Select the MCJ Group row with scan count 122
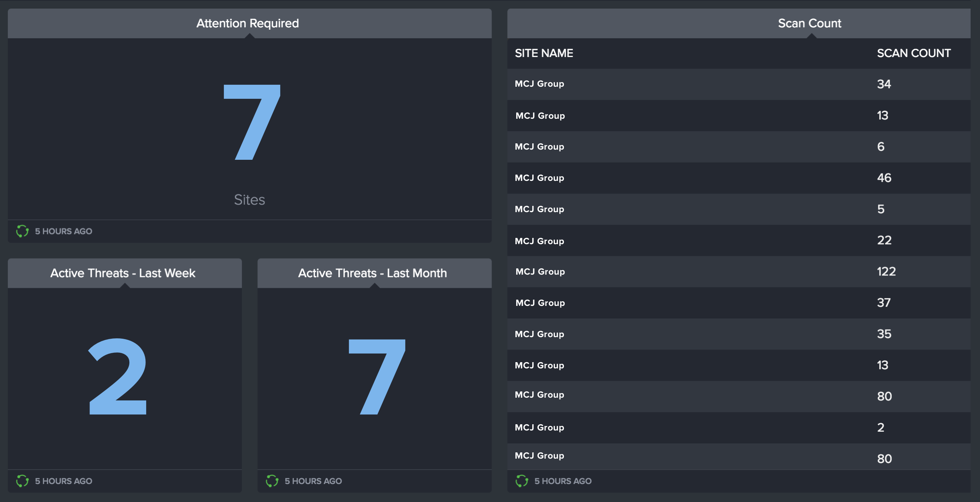 click(739, 272)
